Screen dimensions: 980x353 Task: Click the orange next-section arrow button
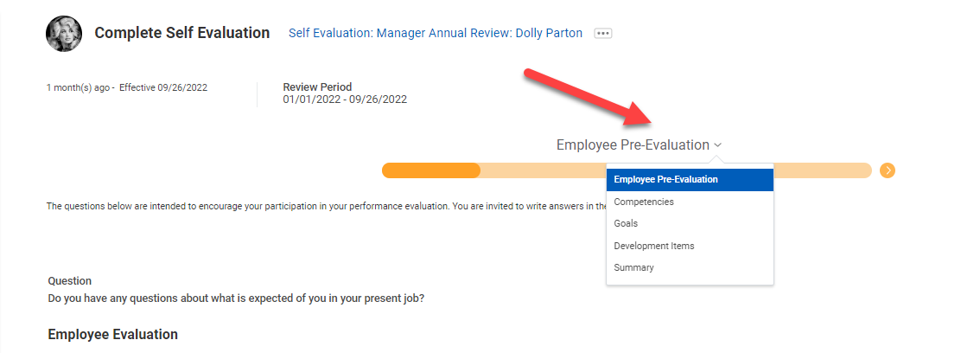click(x=887, y=170)
